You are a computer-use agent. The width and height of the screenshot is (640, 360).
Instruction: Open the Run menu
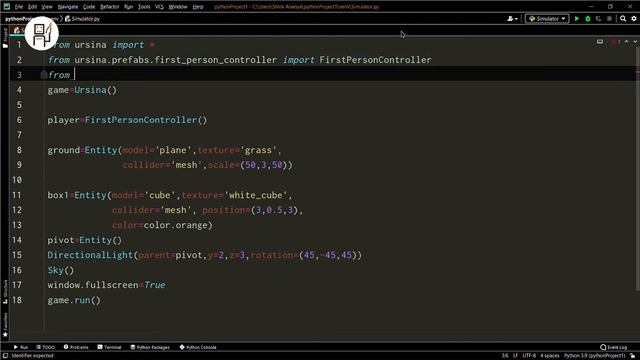[129, 7]
